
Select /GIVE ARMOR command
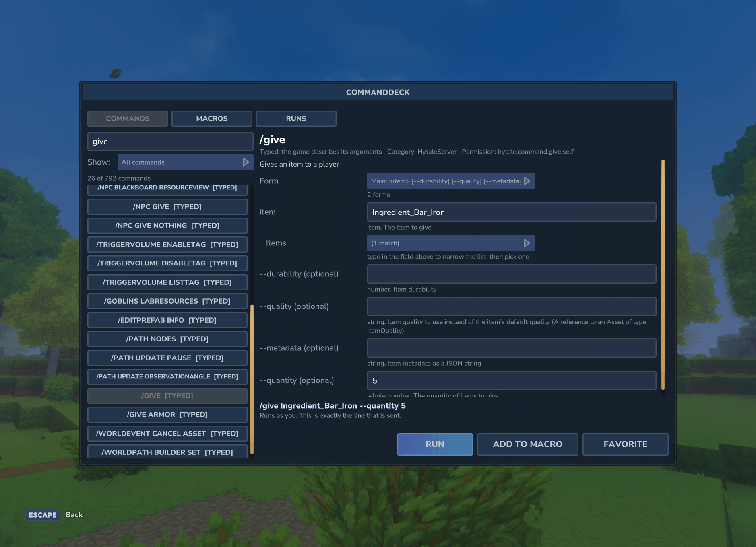pyautogui.click(x=167, y=415)
